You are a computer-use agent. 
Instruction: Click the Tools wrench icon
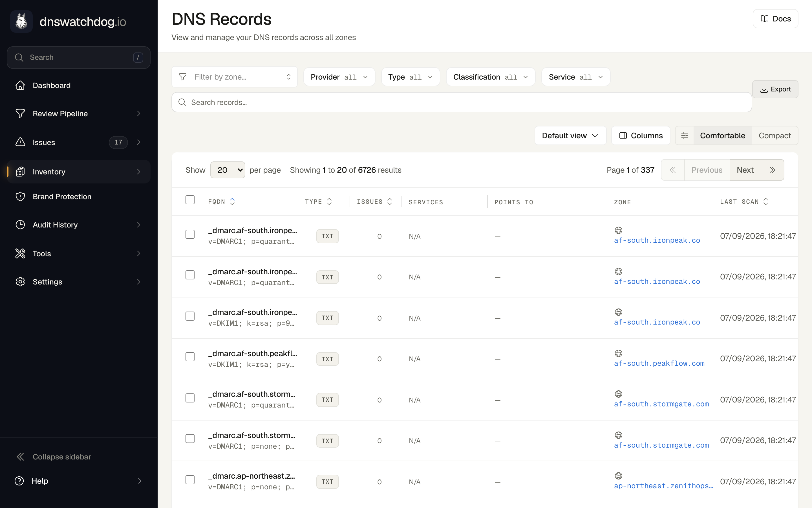pos(20,253)
